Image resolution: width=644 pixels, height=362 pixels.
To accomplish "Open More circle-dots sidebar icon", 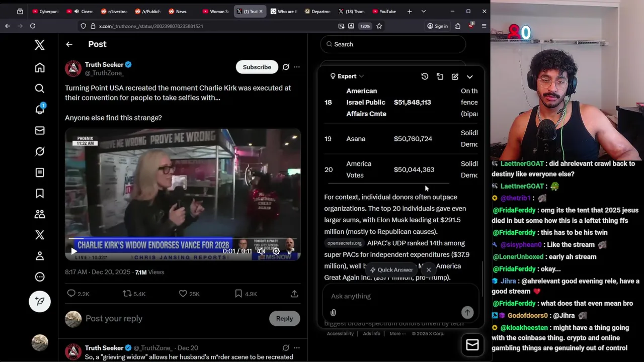I will (40, 277).
